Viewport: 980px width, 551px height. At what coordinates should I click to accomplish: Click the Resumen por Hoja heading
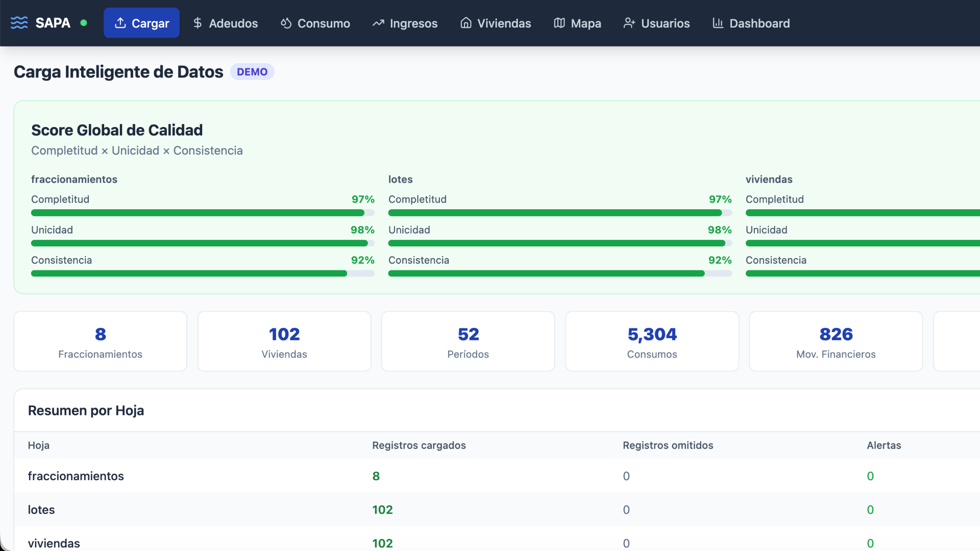(86, 411)
